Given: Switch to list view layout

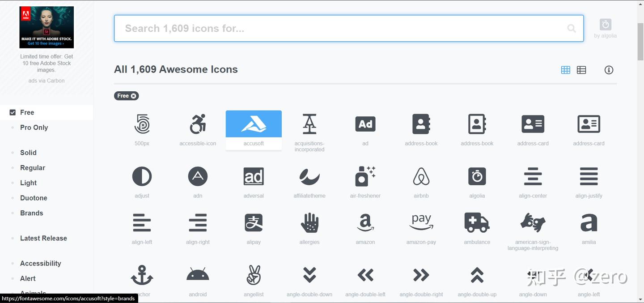Looking at the screenshot, I should click(x=581, y=70).
